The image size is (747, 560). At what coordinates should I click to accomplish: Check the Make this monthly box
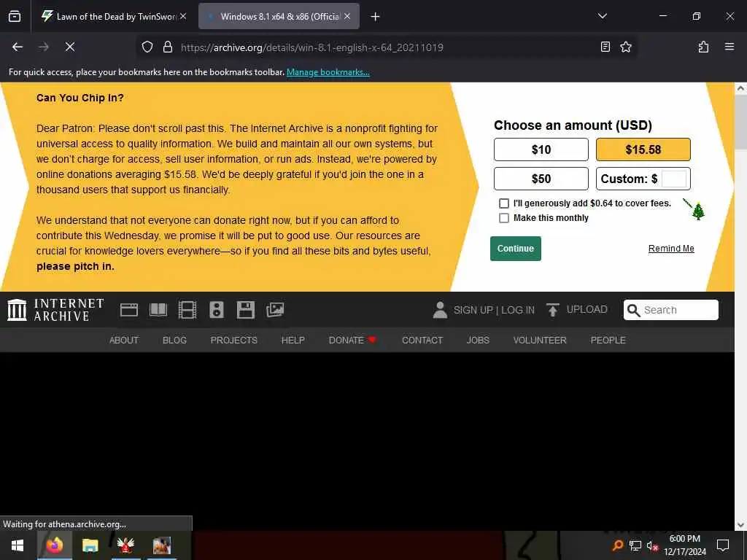coord(503,218)
